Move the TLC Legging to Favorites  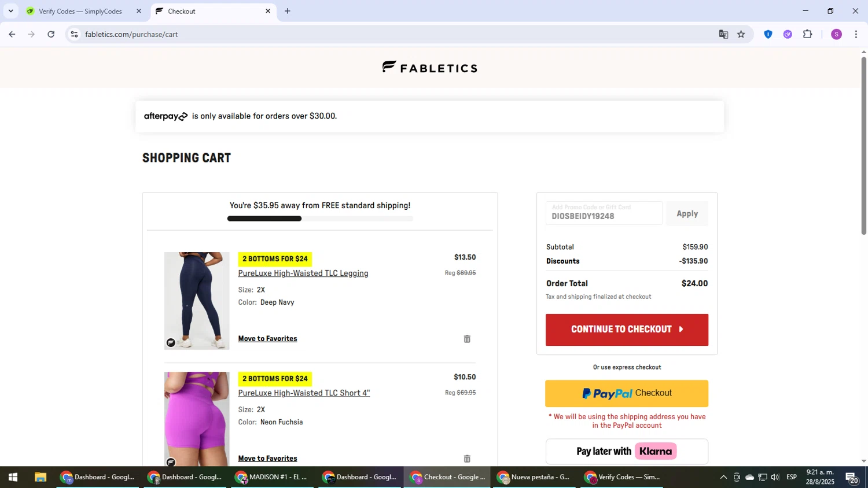pos(267,338)
